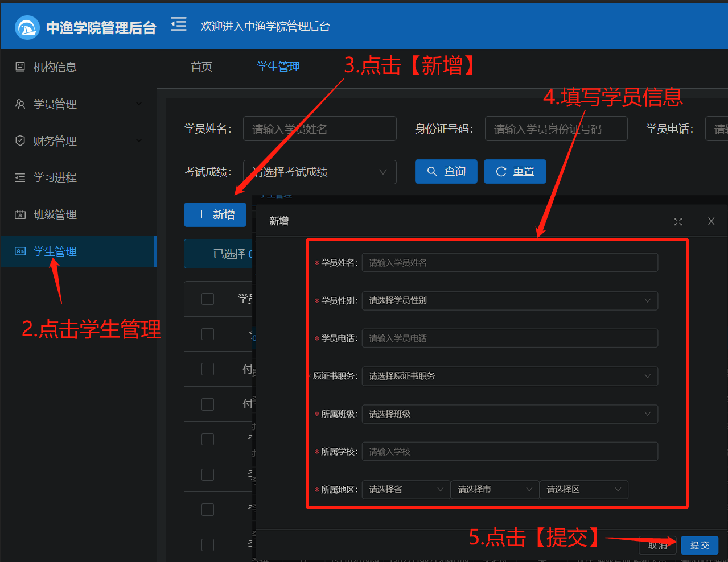The height and width of the screenshot is (562, 728).
Task: Click the 班级管理 sidebar icon
Action: click(x=20, y=214)
